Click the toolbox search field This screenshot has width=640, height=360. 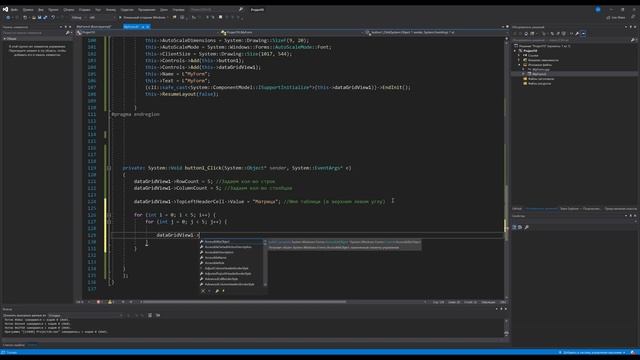click(x=33, y=33)
